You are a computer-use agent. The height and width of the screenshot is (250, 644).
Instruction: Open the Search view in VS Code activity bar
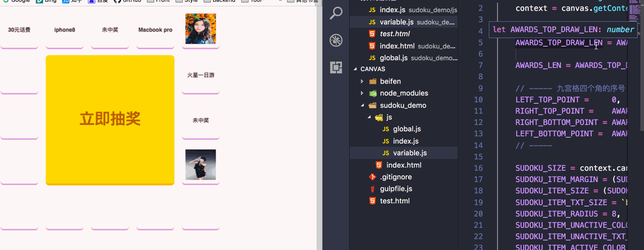[336, 13]
